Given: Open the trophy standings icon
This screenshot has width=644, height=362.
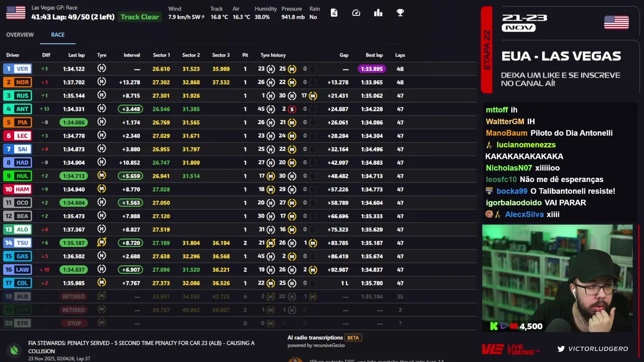Looking at the screenshot, I should tap(400, 13).
